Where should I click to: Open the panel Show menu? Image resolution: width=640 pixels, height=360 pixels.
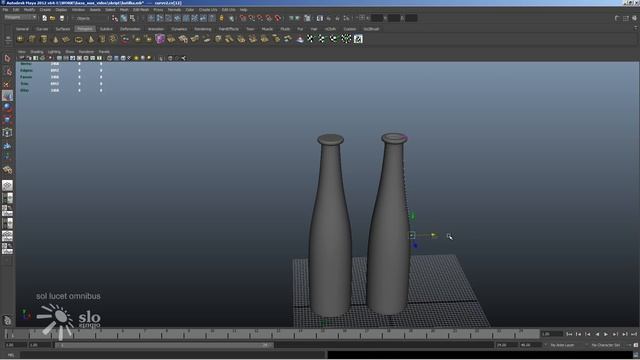pyautogui.click(x=70, y=52)
